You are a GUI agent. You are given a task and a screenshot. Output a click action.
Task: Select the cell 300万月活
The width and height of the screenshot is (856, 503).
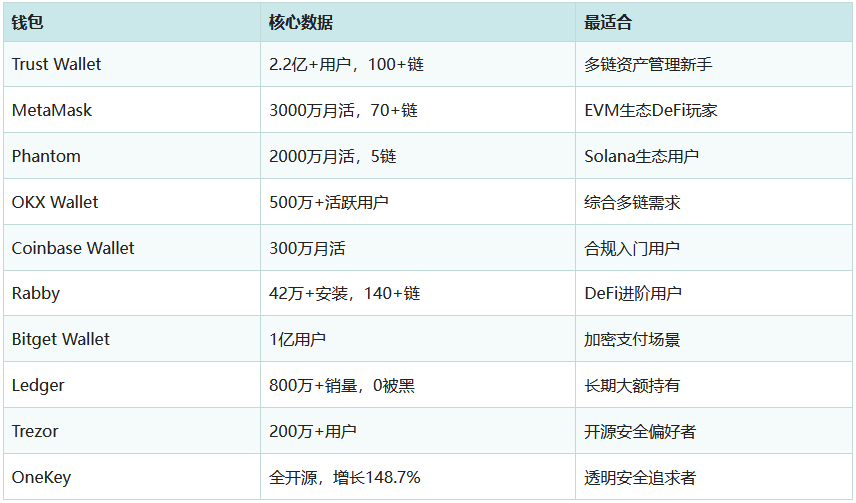pos(418,247)
